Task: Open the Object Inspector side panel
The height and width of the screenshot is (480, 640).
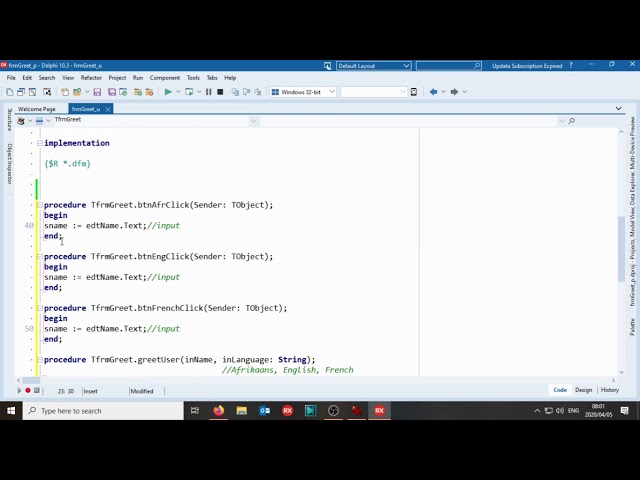Action: point(9,163)
